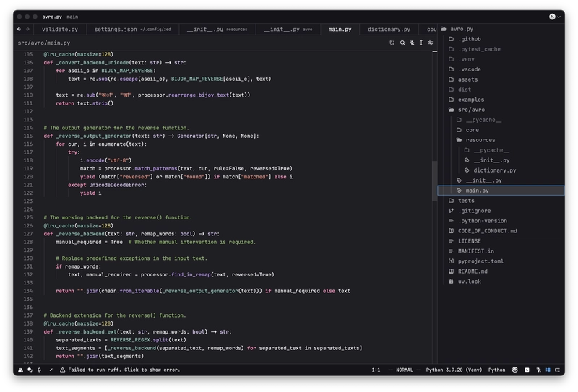Click the _reverse_backend function name on line 127
Screen dimensions: 578x392
pos(80,234)
